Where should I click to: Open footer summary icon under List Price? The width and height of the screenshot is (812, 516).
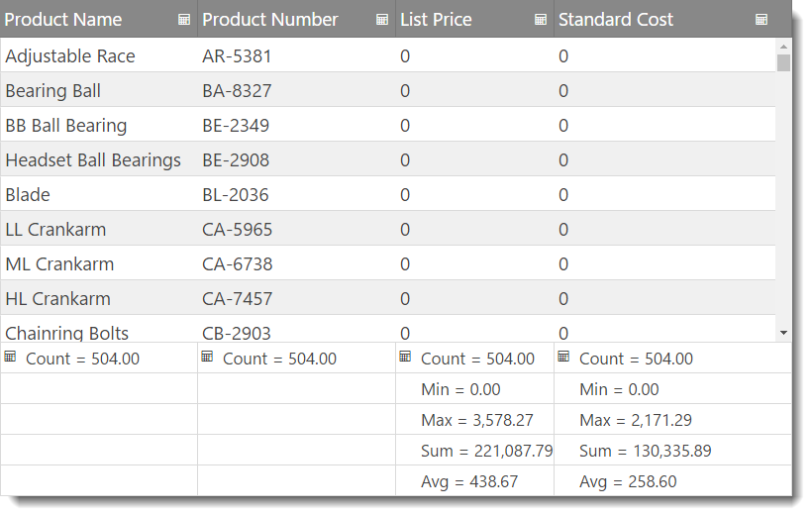pos(405,357)
